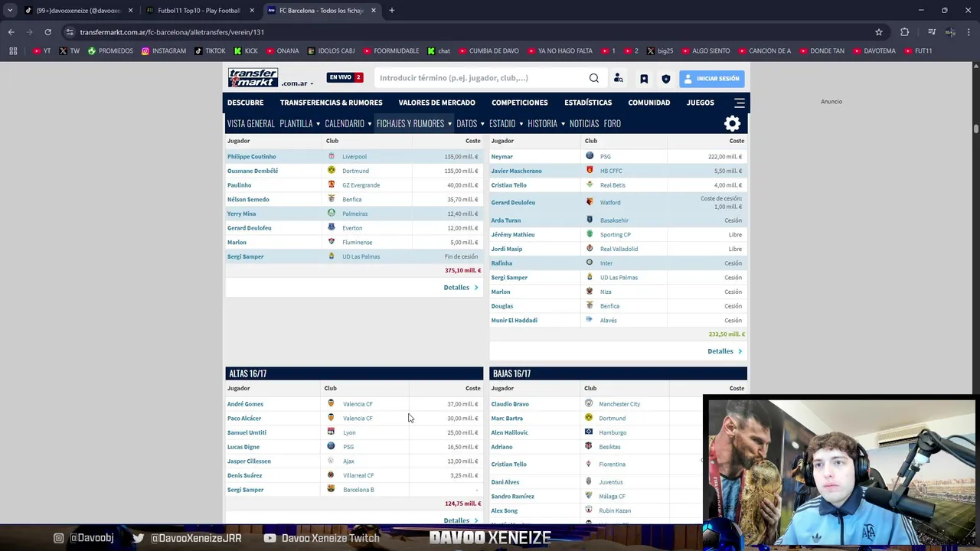Open the watchlist bookmark icon
Screen dimensions: 980x551
[644, 79]
